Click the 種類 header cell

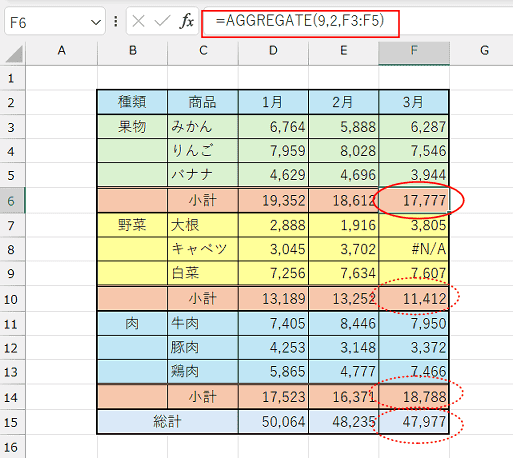pyautogui.click(x=132, y=102)
